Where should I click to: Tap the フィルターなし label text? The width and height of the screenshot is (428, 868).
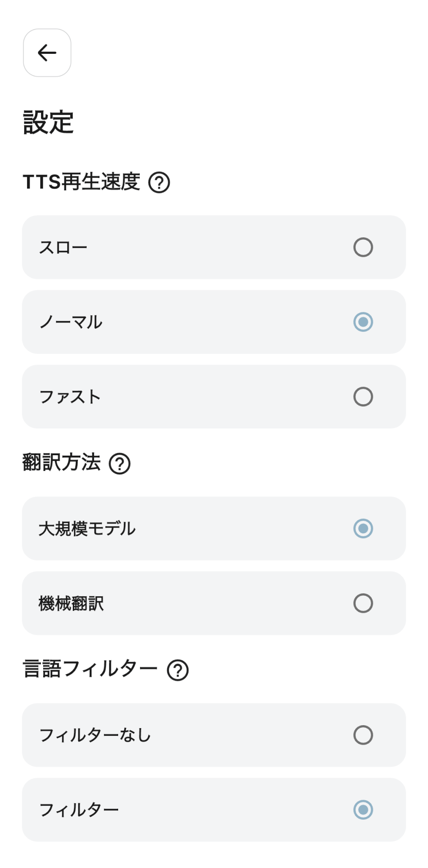(x=95, y=735)
